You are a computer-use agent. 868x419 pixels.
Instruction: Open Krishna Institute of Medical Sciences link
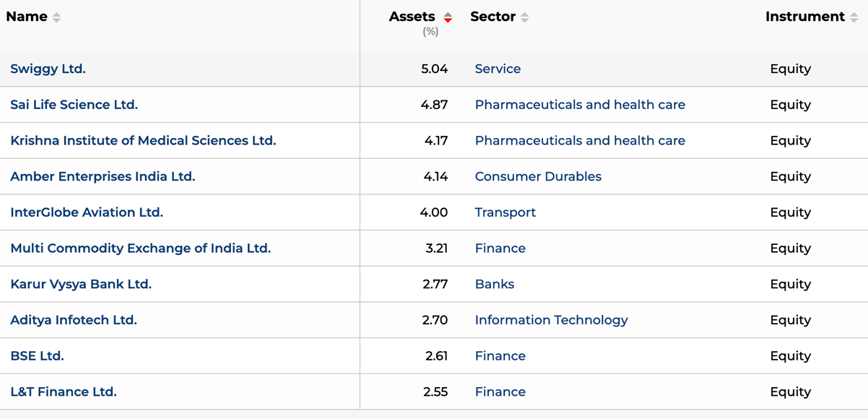(143, 141)
